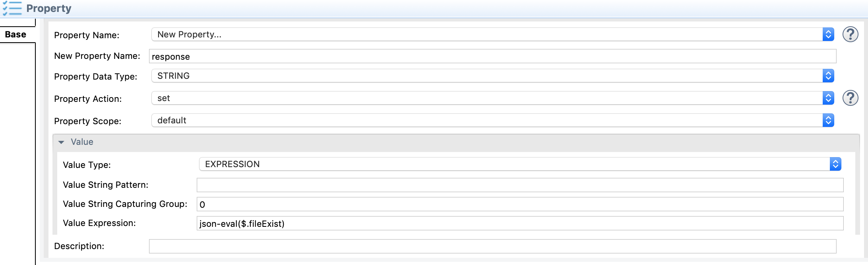This screenshot has width=868, height=265.
Task: Open the Property Name dropdown
Action: (492, 35)
